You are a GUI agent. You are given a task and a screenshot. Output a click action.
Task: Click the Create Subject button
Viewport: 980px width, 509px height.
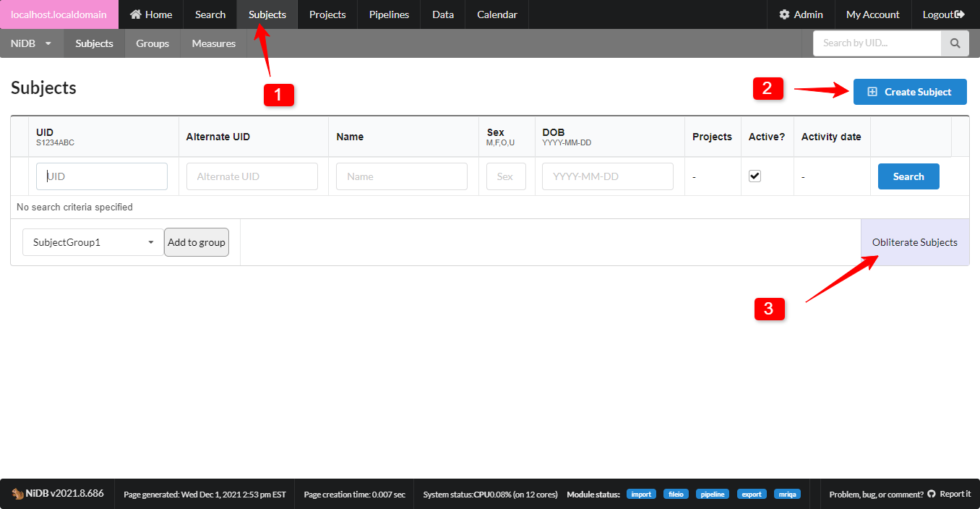click(910, 92)
